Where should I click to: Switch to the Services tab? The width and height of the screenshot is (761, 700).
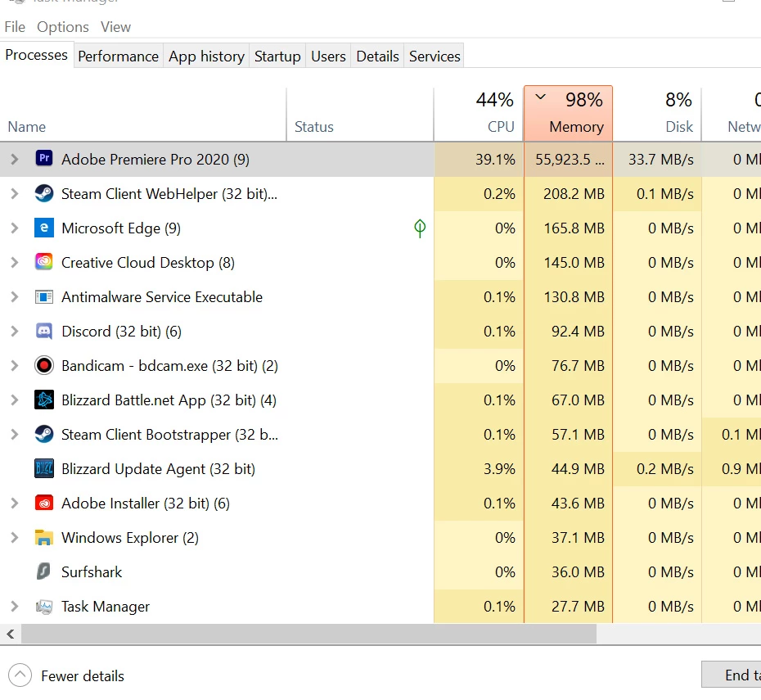(435, 56)
